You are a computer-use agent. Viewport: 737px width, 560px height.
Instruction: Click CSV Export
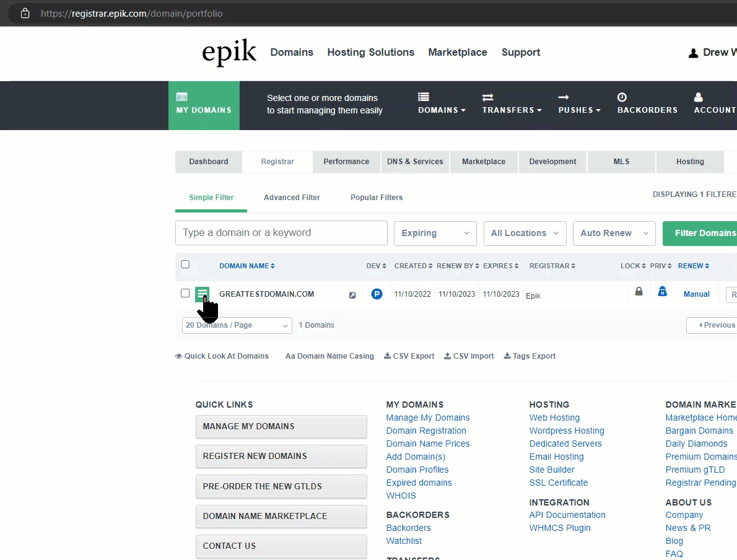pyautogui.click(x=409, y=356)
